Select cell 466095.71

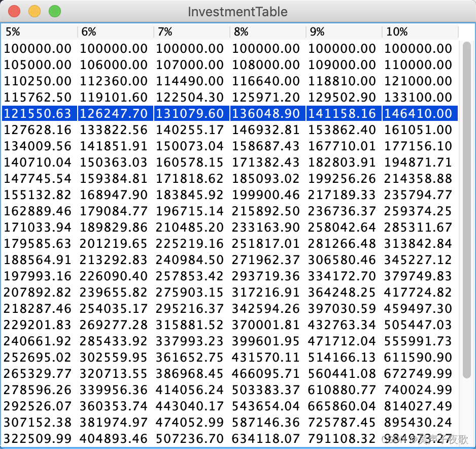point(268,374)
